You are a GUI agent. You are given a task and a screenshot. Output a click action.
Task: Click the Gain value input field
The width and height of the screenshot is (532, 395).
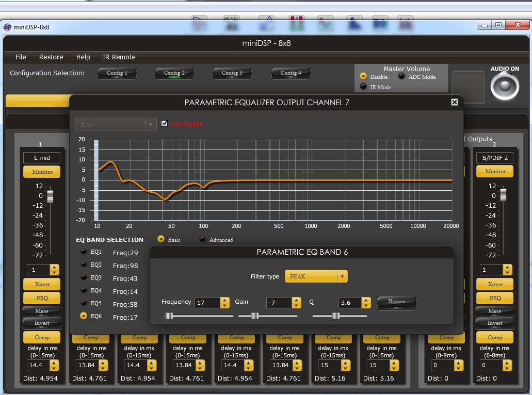tap(279, 303)
